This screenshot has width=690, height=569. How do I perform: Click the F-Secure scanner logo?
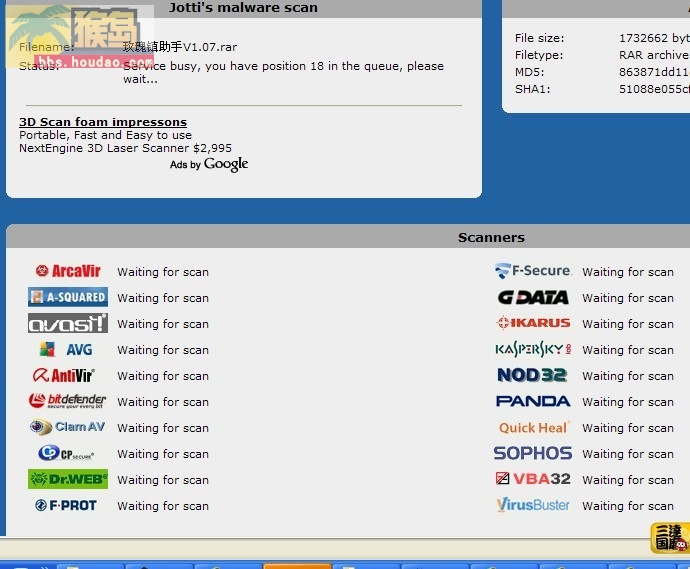coord(533,271)
